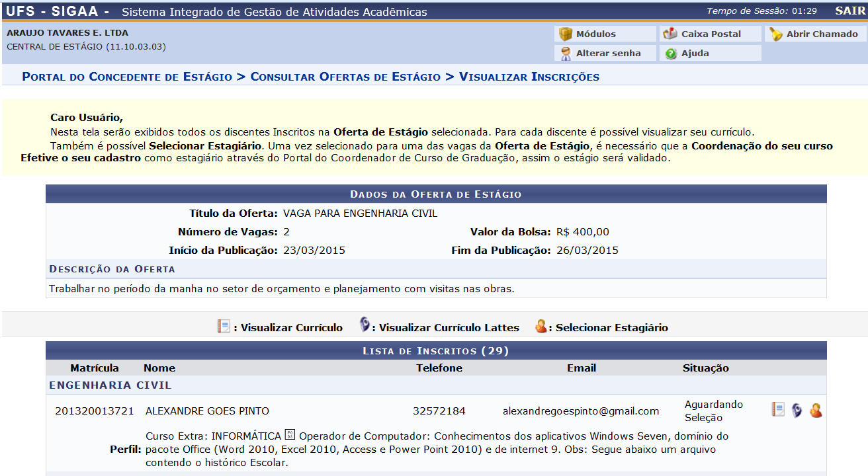
Task: Click offer description text about orçamento
Action: [x=281, y=289]
